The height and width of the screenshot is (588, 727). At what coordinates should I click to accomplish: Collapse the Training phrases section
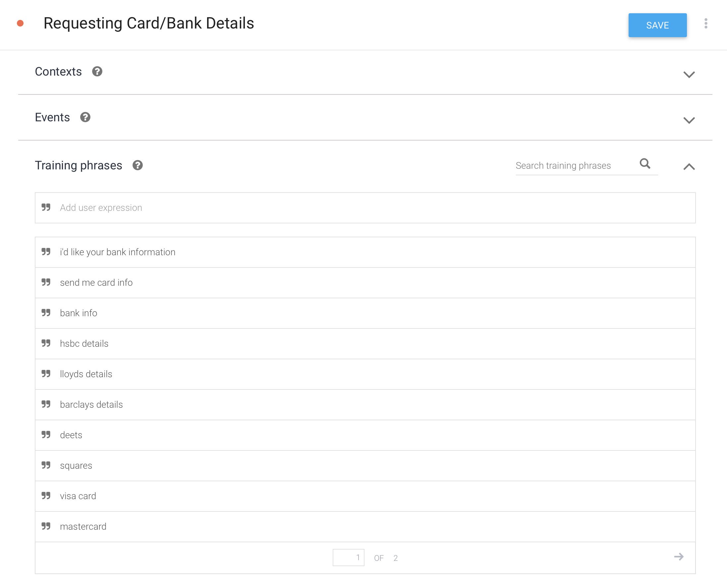(689, 167)
